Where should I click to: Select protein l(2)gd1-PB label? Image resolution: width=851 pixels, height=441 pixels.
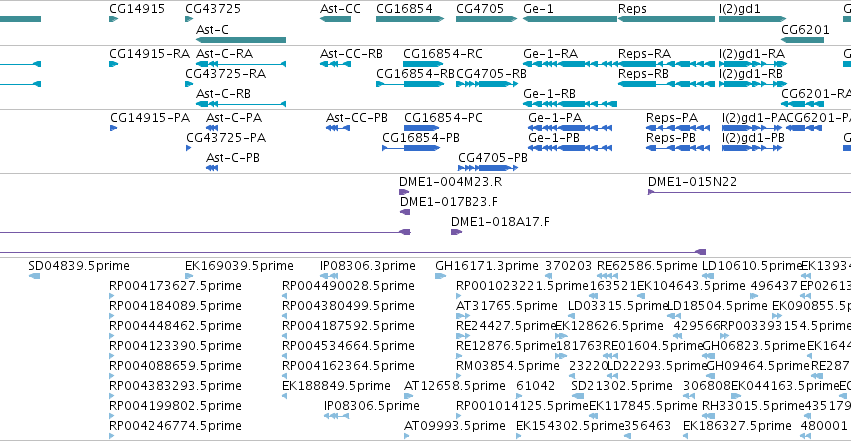point(753,138)
